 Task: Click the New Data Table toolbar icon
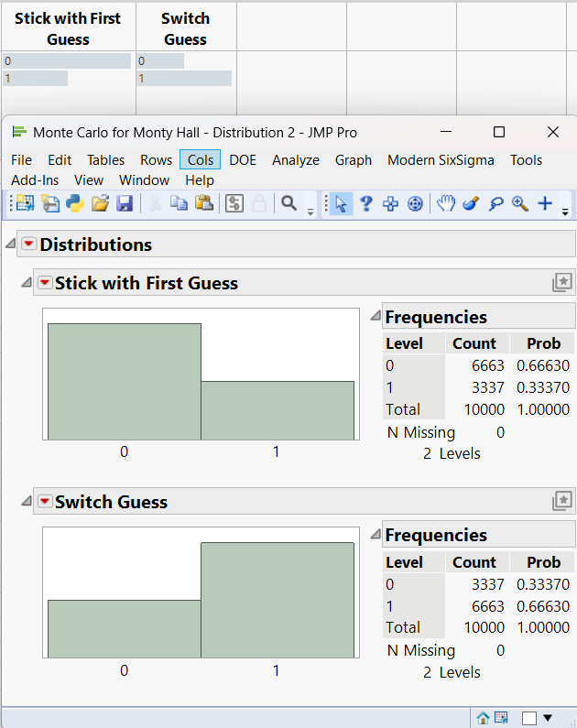click(24, 203)
